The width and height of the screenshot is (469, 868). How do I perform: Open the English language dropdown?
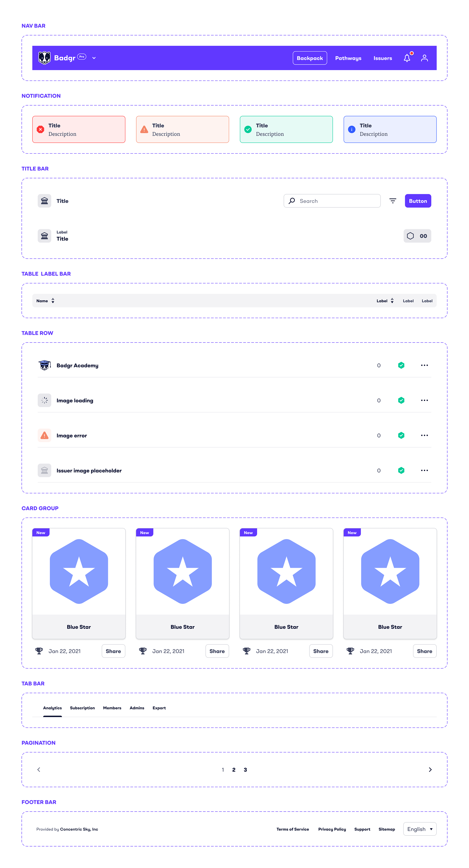pyautogui.click(x=419, y=829)
